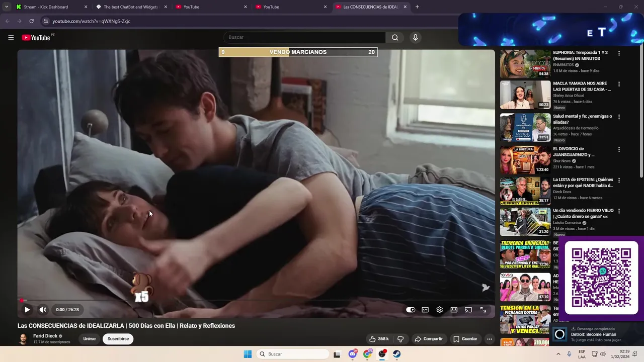The image size is (644, 362).
Task: Open EL DIVORCIO DE JUANSGUARNIZO title
Action: (x=575, y=152)
